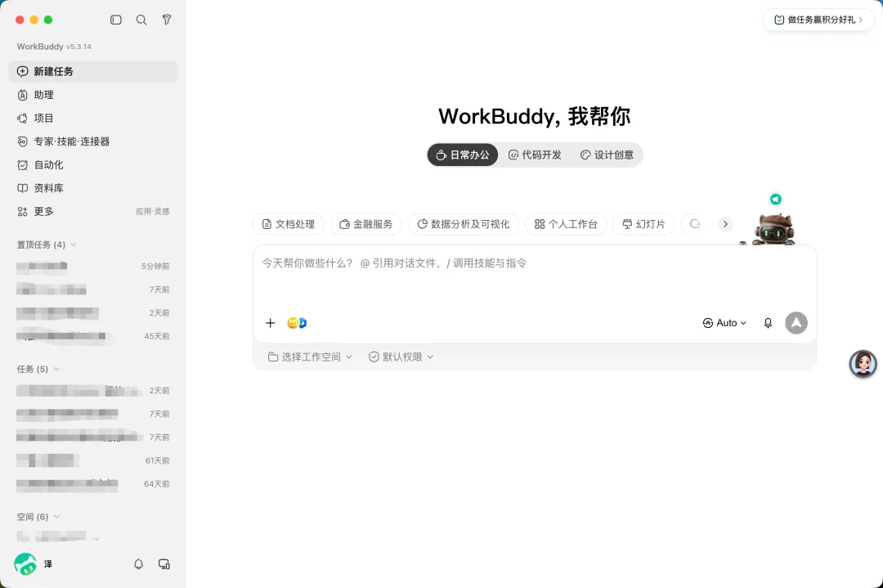Image resolution: width=883 pixels, height=588 pixels.
Task: Click the robot mascot
Action: pos(773,229)
